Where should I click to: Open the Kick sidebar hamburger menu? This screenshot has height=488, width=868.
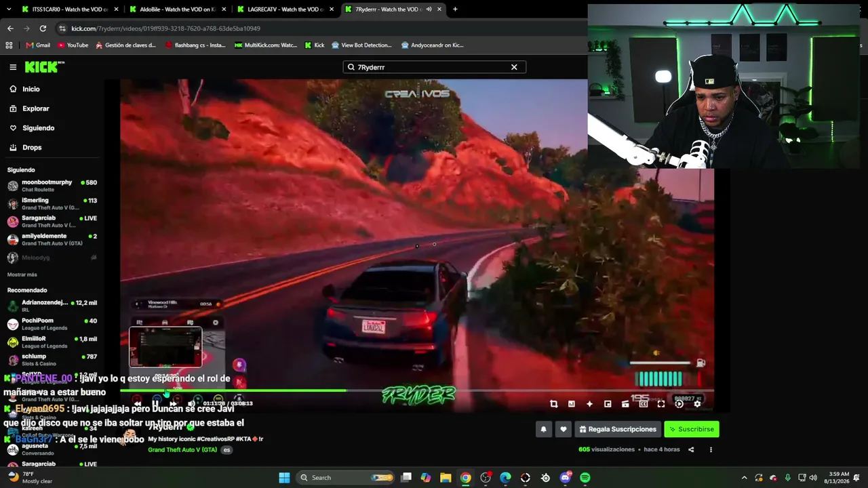click(x=13, y=67)
